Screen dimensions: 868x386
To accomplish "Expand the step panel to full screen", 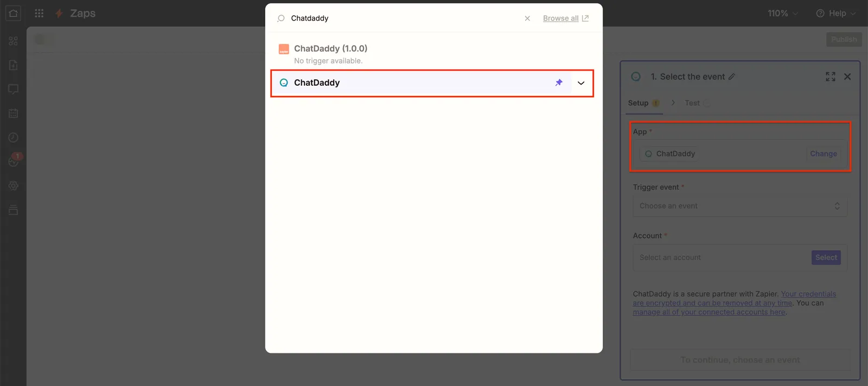I will [x=830, y=77].
